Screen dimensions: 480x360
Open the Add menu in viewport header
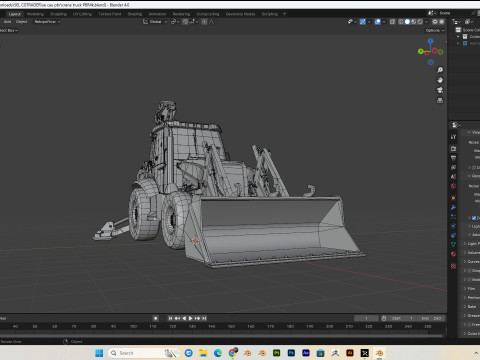7,22
